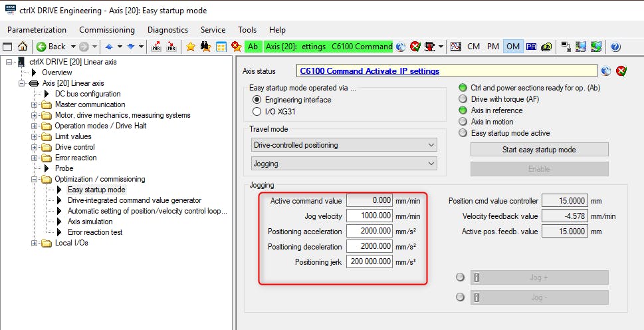644x330 pixels.
Task: Click the Jog + button
Action: click(x=539, y=277)
